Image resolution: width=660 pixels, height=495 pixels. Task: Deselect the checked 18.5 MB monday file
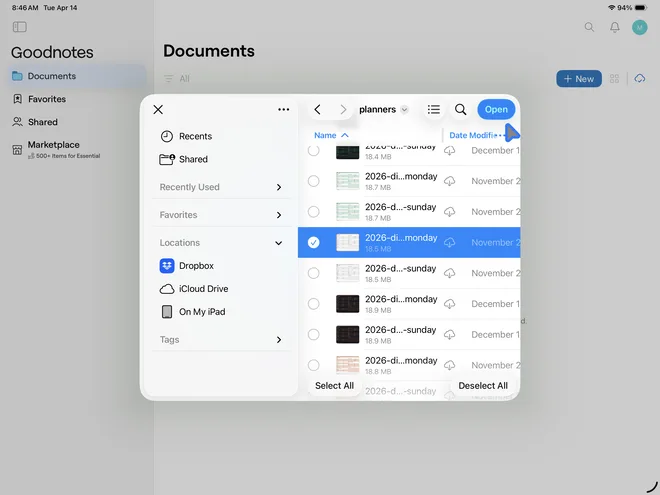[x=314, y=242]
